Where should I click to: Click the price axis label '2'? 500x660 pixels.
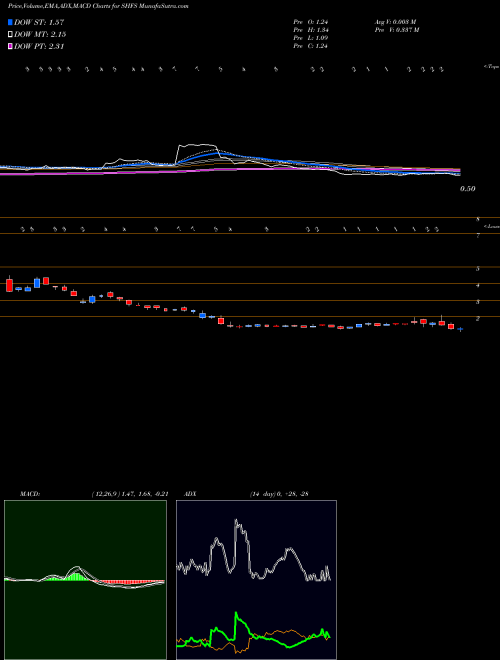tap(478, 319)
